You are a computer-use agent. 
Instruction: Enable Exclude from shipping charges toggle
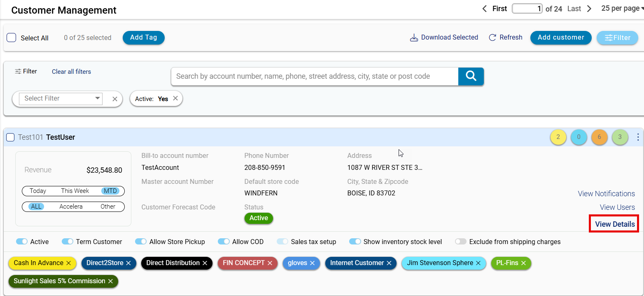[x=460, y=242]
